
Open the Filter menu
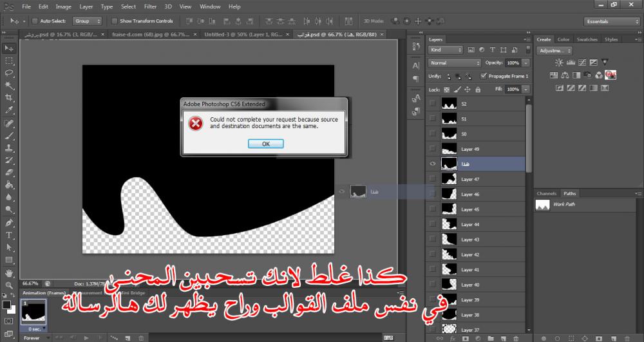point(150,6)
